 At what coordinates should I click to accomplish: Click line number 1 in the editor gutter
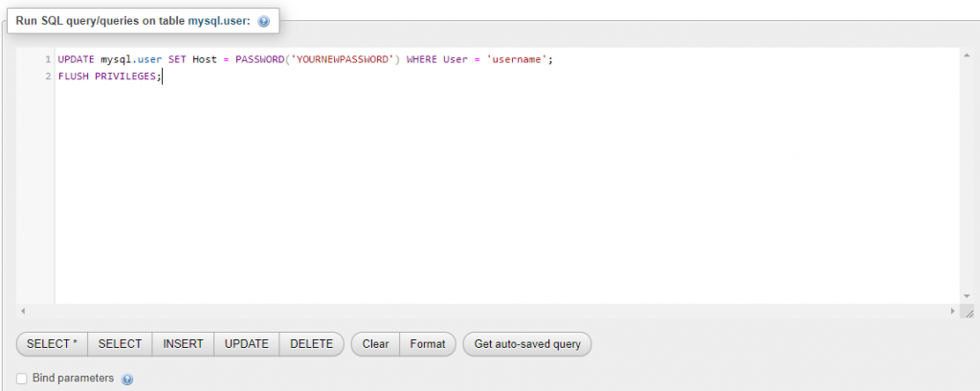point(47,59)
